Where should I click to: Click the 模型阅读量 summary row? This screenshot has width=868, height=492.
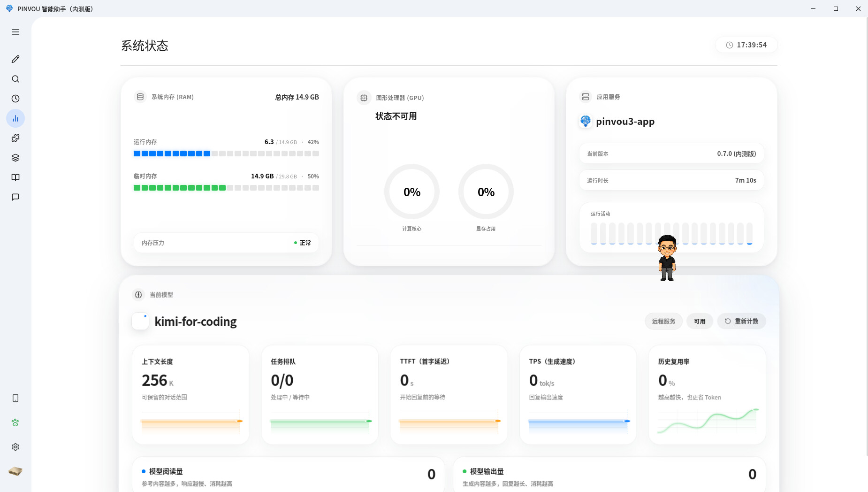pyautogui.click(x=288, y=475)
